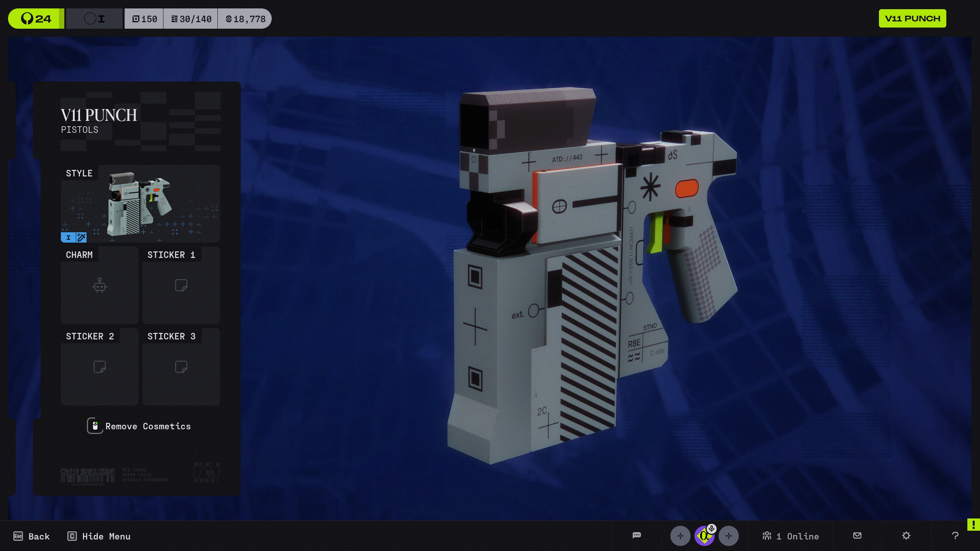Screen dimensions: 980x551
Task: Click the Sticker 1 slot icon
Action: coord(181,286)
